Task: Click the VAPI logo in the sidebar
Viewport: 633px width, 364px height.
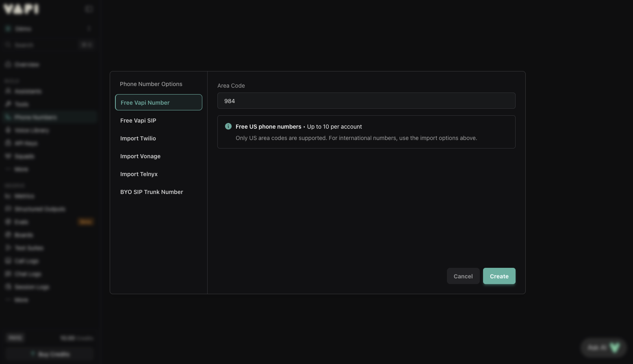Action: point(22,9)
